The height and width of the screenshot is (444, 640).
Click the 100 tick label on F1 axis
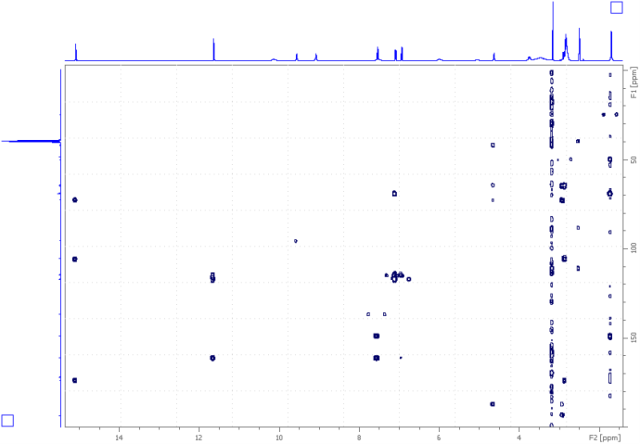point(631,248)
